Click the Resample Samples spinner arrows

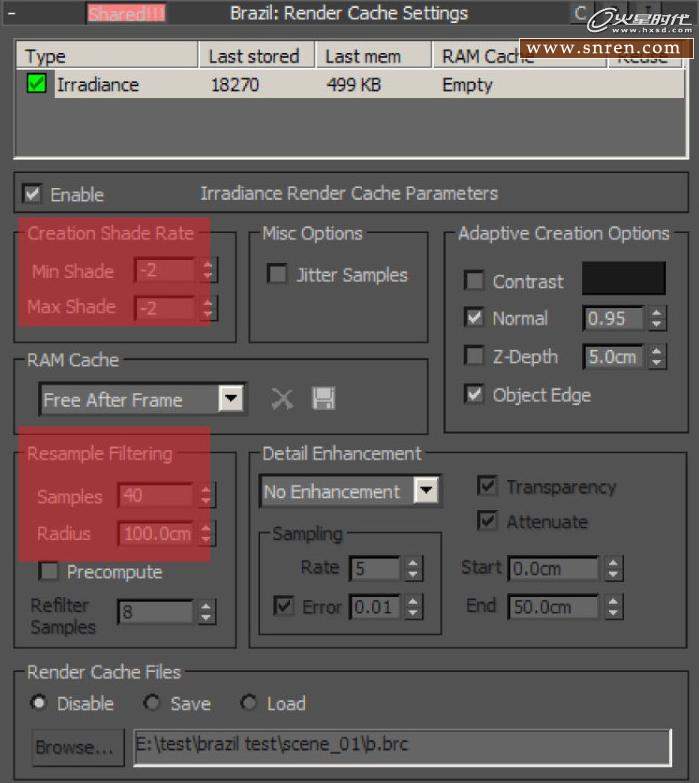point(206,495)
